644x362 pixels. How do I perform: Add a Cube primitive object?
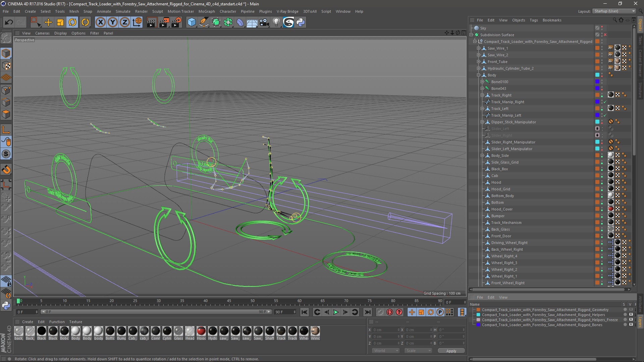coord(192,22)
